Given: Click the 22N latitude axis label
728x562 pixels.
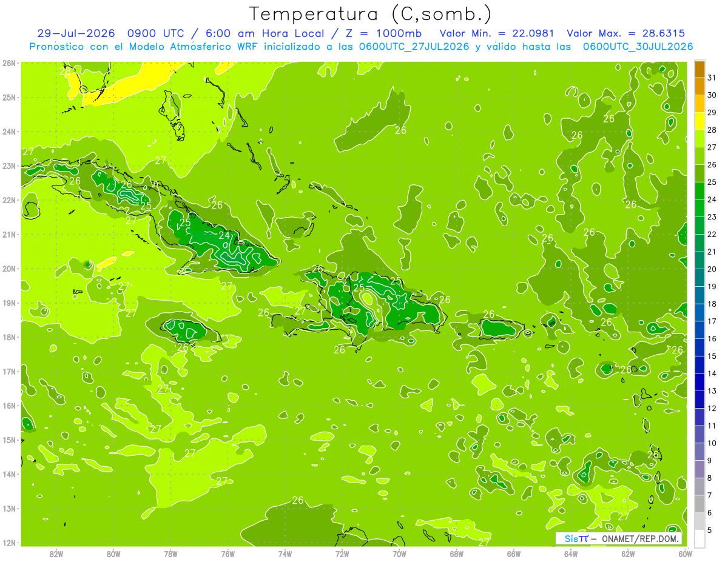Looking at the screenshot, I should pyautogui.click(x=8, y=200).
